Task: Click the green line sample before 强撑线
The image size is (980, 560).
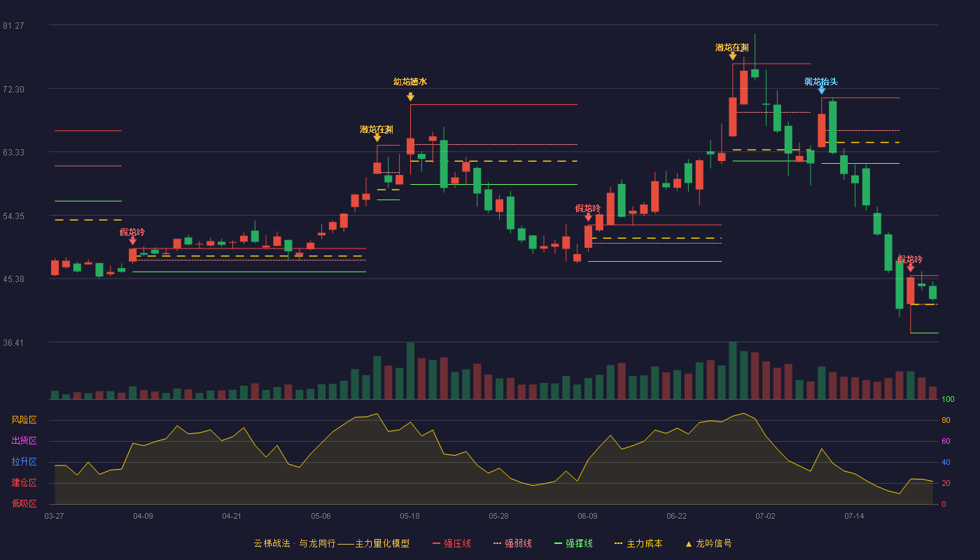Action: tap(558, 544)
